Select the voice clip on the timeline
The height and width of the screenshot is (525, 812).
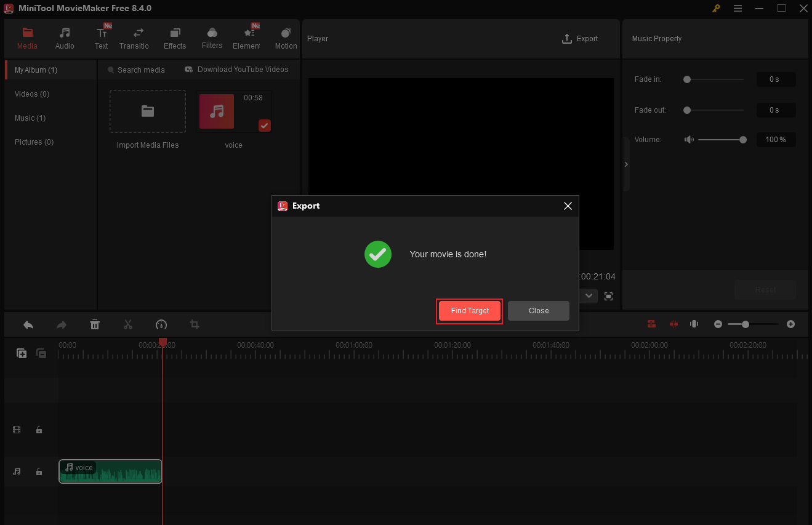click(x=110, y=471)
